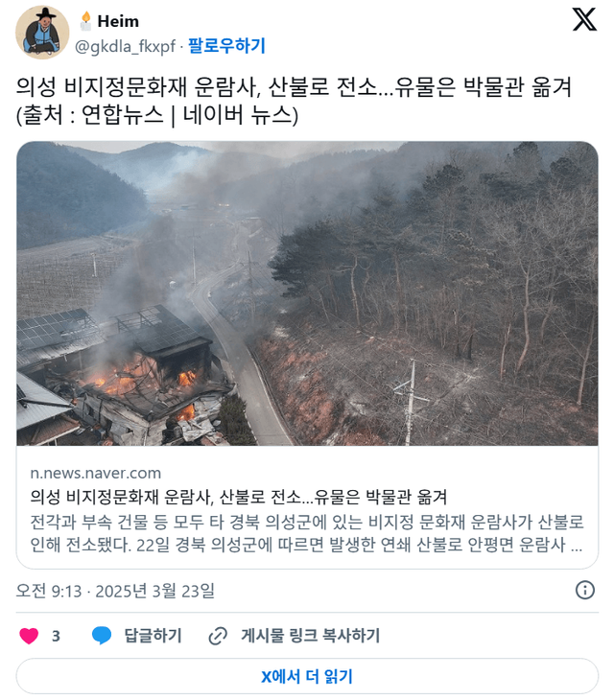
Task: Like the post with heart icon
Action: 29,636
